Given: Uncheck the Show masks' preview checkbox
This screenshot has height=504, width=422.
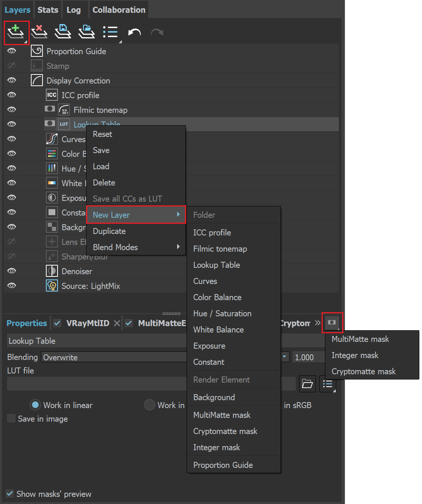Looking at the screenshot, I should (x=9, y=493).
